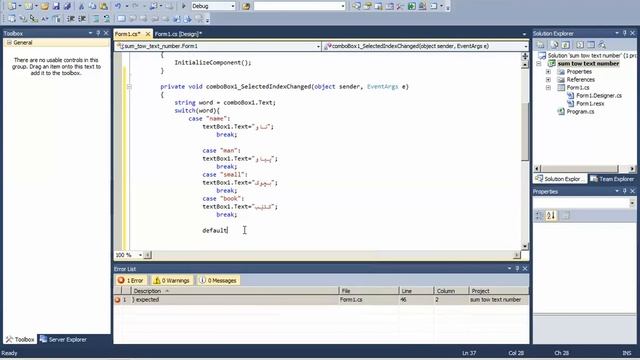Toggle the 0 Warnings filter

pyautogui.click(x=171, y=280)
